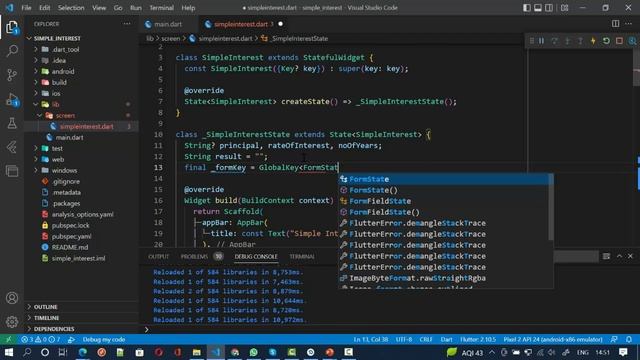Viewport: 640px width, 360px height.
Task: Toggle the primary side bar layout icon
Action: coord(527,8)
